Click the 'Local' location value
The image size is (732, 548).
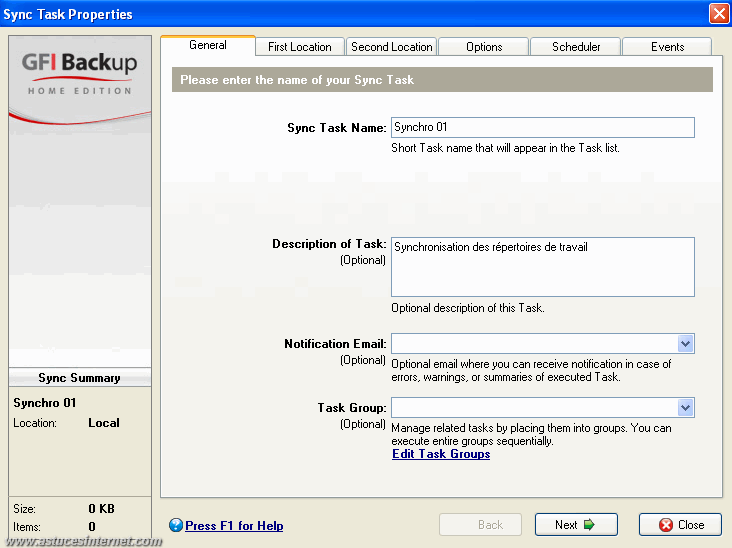click(x=104, y=423)
